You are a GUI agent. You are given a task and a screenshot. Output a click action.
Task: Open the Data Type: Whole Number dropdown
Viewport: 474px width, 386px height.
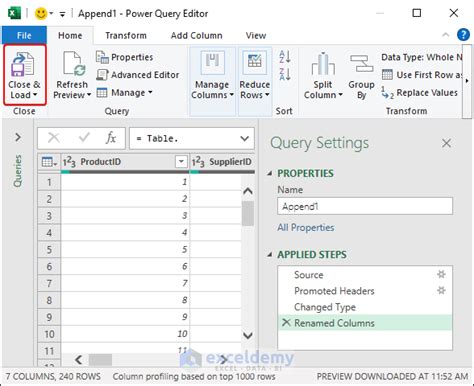coord(422,57)
